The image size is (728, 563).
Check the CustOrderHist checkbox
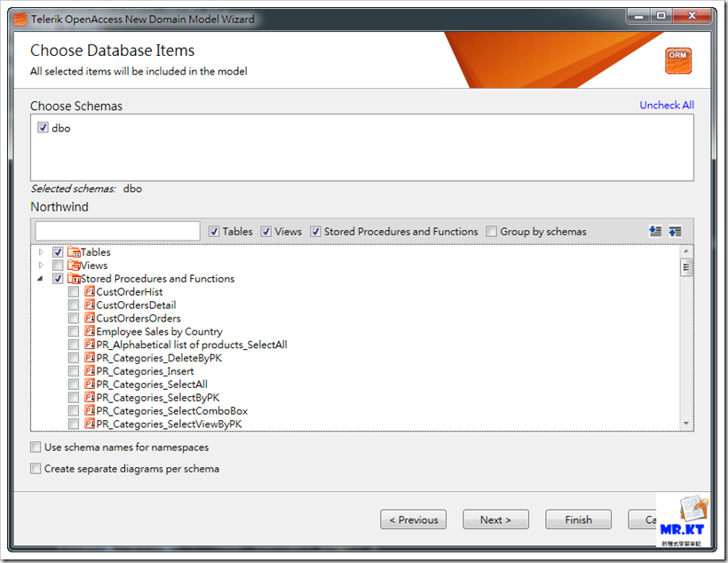pos(74,292)
